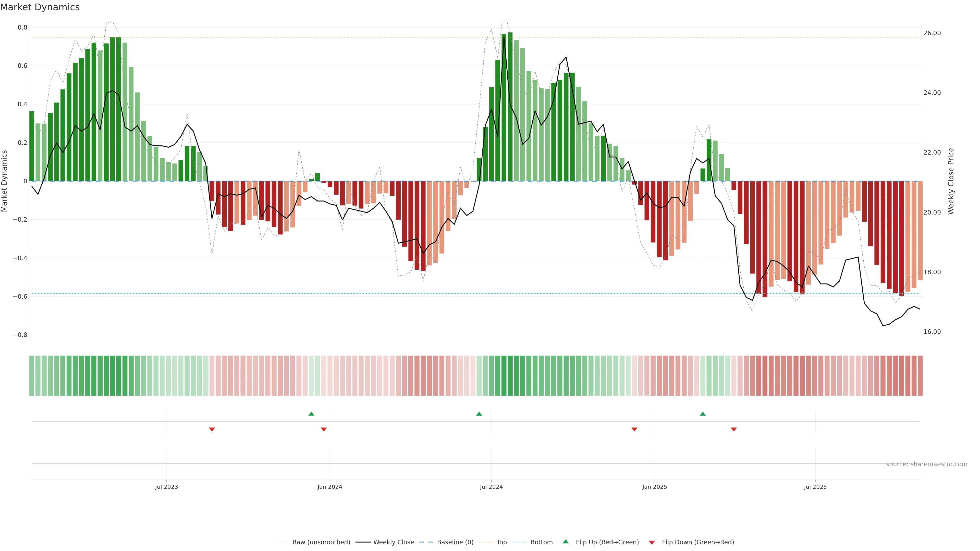Click the first red flip-down triangle marker
This screenshot has height=551, width=980.
pyautogui.click(x=212, y=429)
